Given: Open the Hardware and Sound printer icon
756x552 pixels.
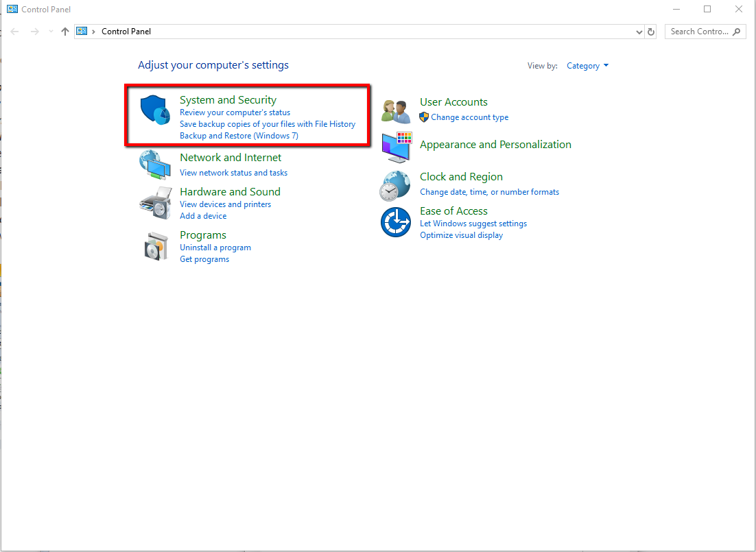Looking at the screenshot, I should 156,204.
